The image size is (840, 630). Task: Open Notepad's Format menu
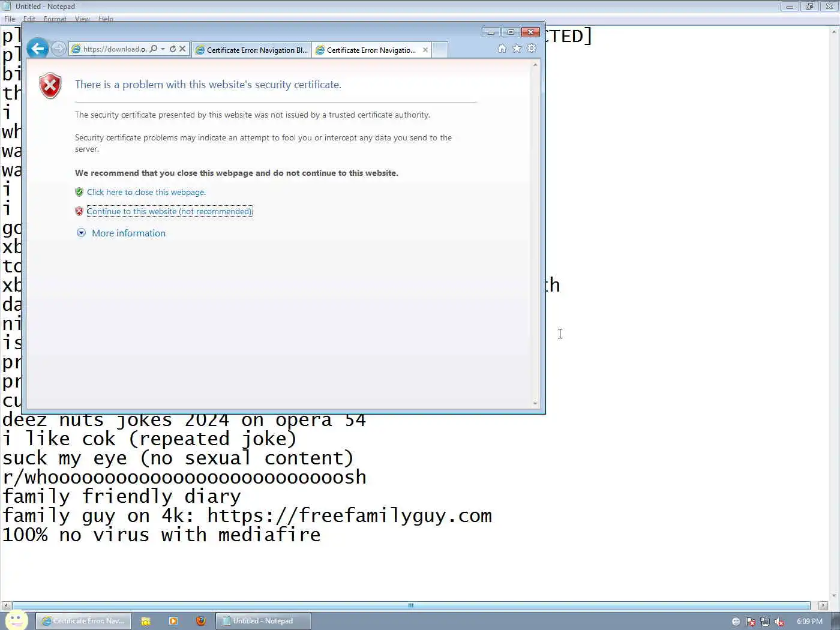tap(55, 19)
